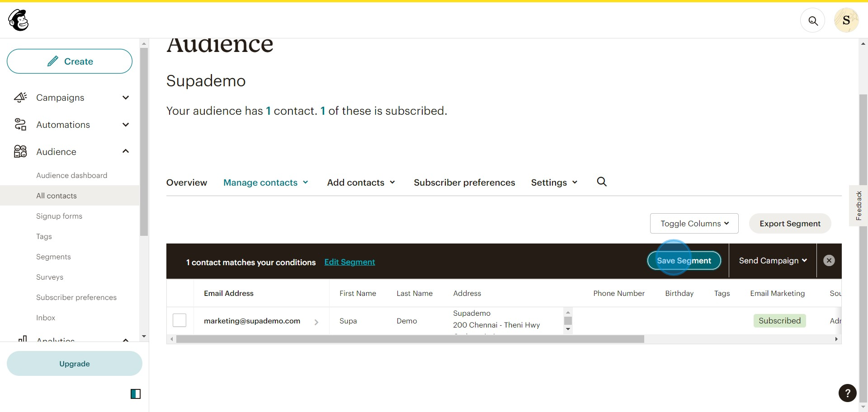The width and height of the screenshot is (868, 412).
Task: Open Subscriber preferences in sidebar
Action: point(76,297)
